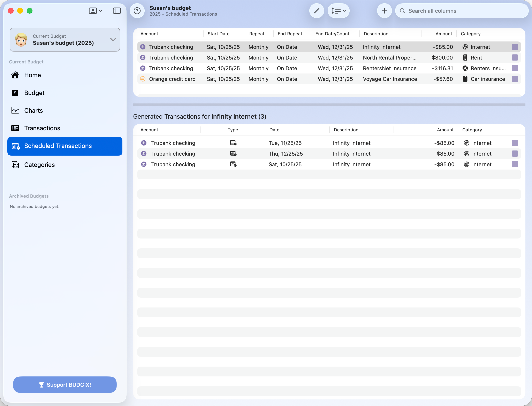Sort by the Start Date column header

(x=218, y=34)
